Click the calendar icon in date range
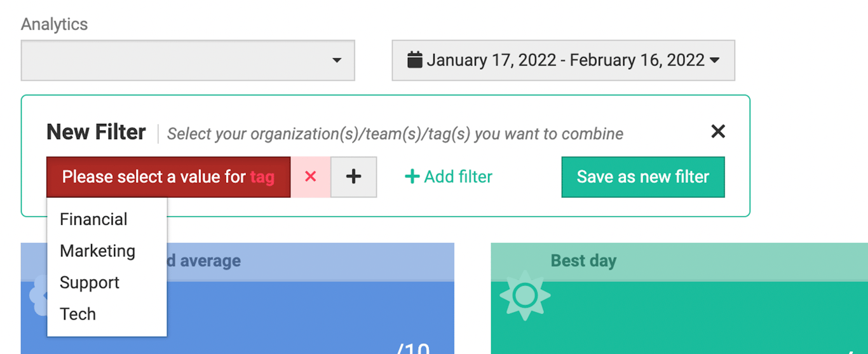Image resolution: width=868 pixels, height=354 pixels. pyautogui.click(x=414, y=60)
